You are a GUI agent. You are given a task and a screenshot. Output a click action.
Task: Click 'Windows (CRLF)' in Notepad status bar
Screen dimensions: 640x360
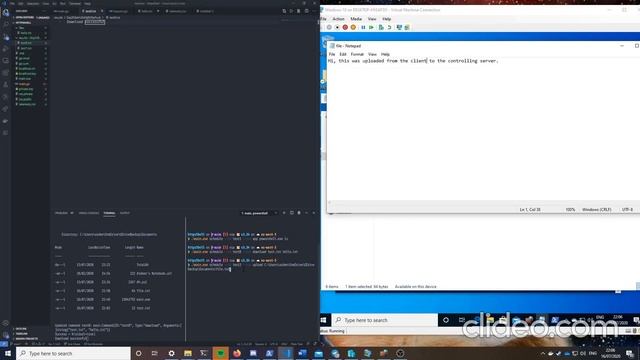(596, 209)
